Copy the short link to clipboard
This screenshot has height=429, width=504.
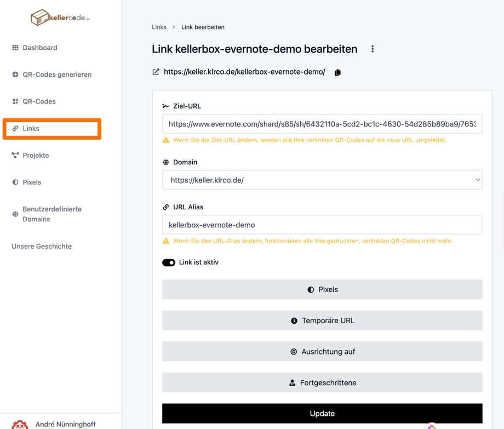tap(337, 72)
